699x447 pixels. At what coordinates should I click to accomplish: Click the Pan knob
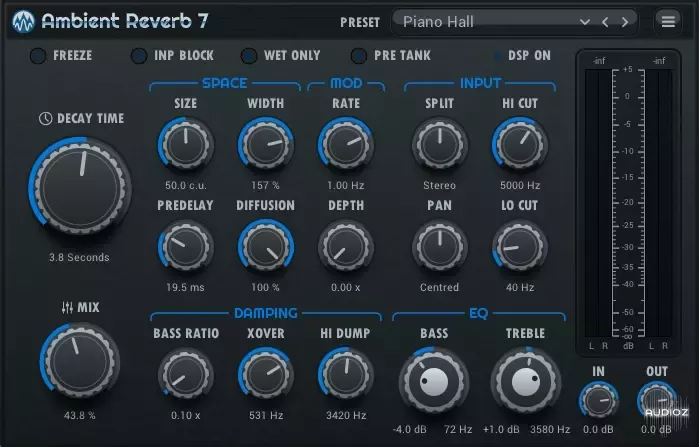click(x=440, y=247)
